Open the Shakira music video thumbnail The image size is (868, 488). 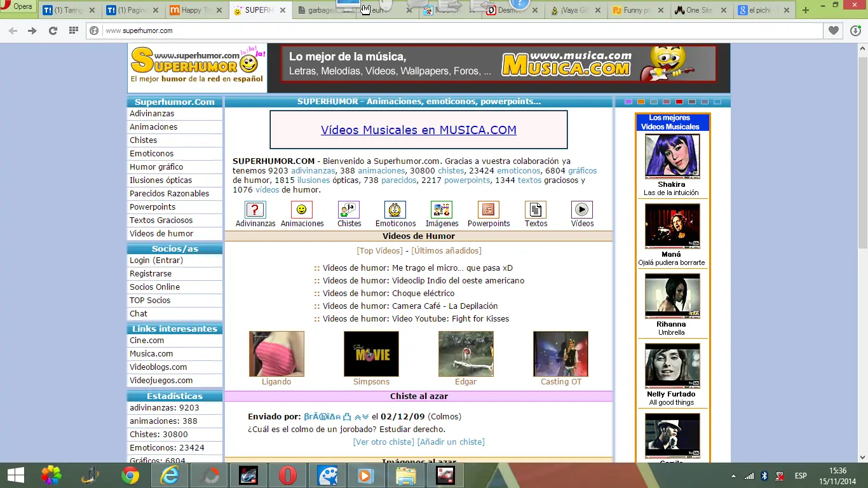[x=672, y=156]
